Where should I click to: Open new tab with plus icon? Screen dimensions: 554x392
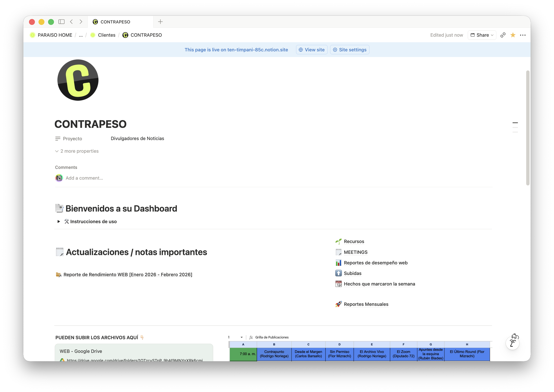coord(160,22)
